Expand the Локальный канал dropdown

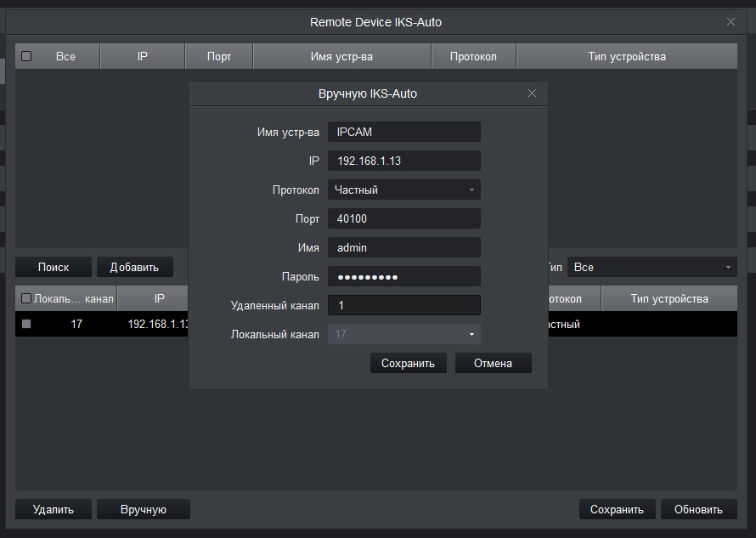point(403,334)
